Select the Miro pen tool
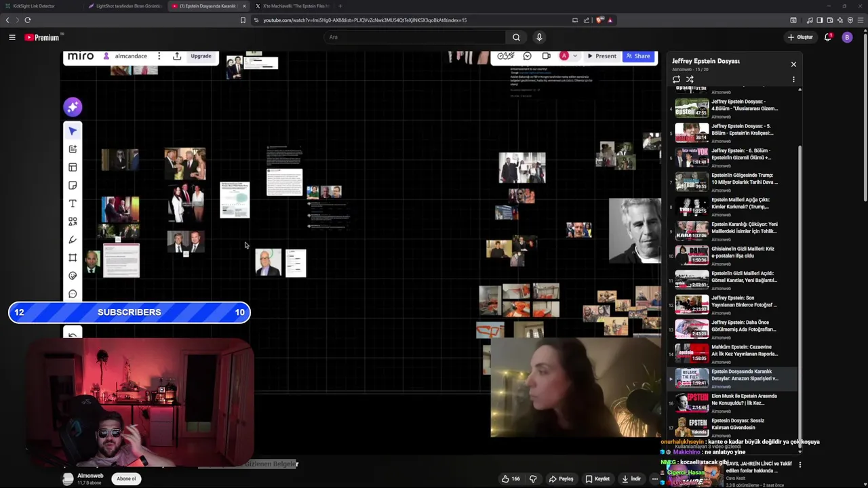Viewport: 868px width, 488px height. pos(73,239)
